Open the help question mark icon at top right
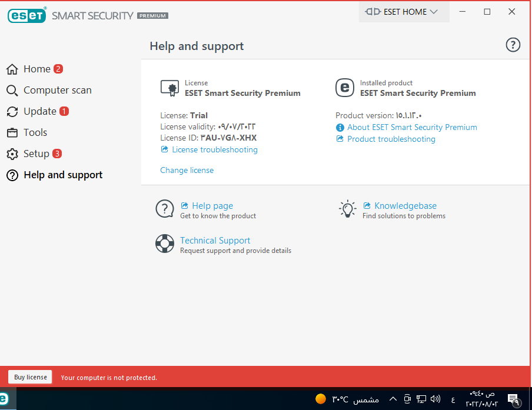 (513, 45)
